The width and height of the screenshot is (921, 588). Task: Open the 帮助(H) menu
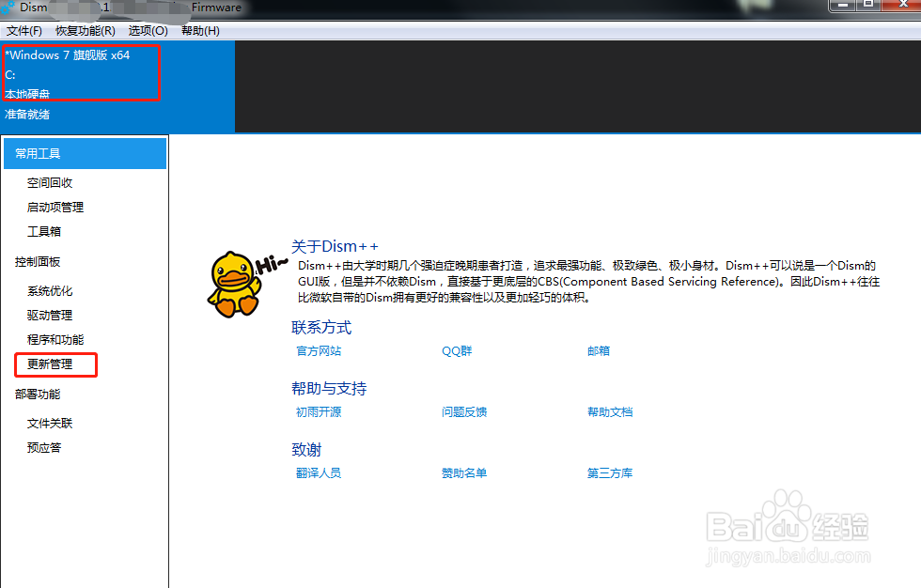[200, 30]
